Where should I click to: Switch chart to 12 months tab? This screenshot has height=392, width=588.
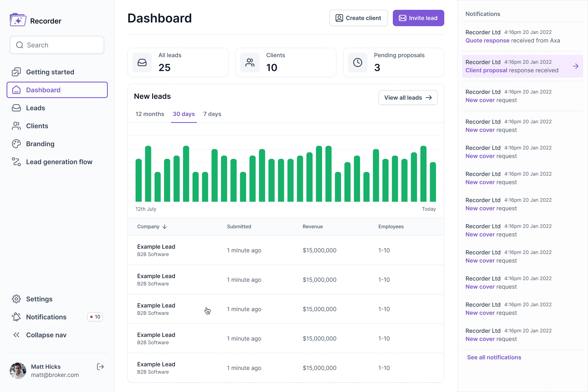[x=150, y=114]
